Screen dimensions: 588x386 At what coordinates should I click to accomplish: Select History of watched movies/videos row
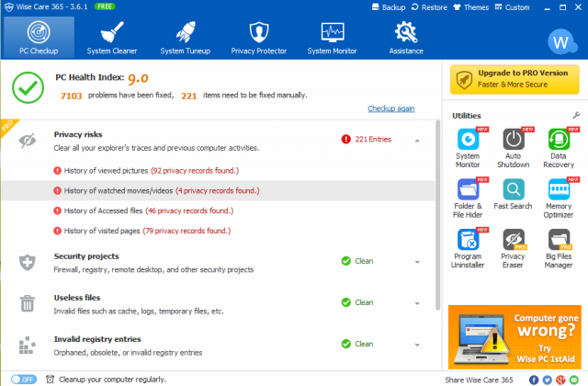[x=218, y=190]
